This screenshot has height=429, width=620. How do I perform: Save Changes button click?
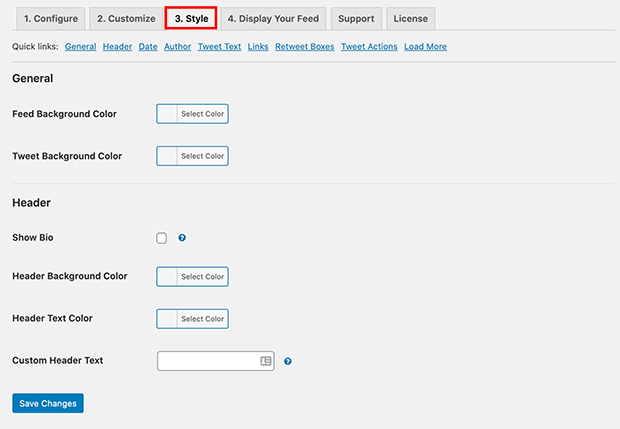pos(48,403)
